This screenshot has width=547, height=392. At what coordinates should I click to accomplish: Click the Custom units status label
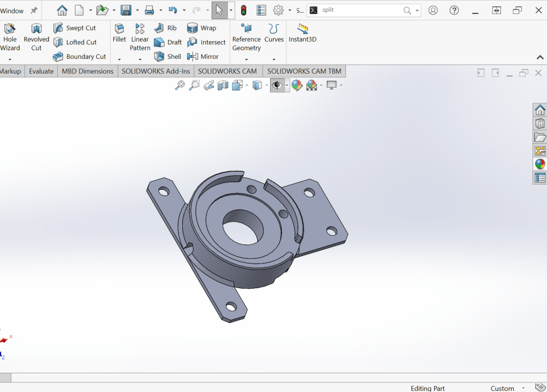pos(502,388)
